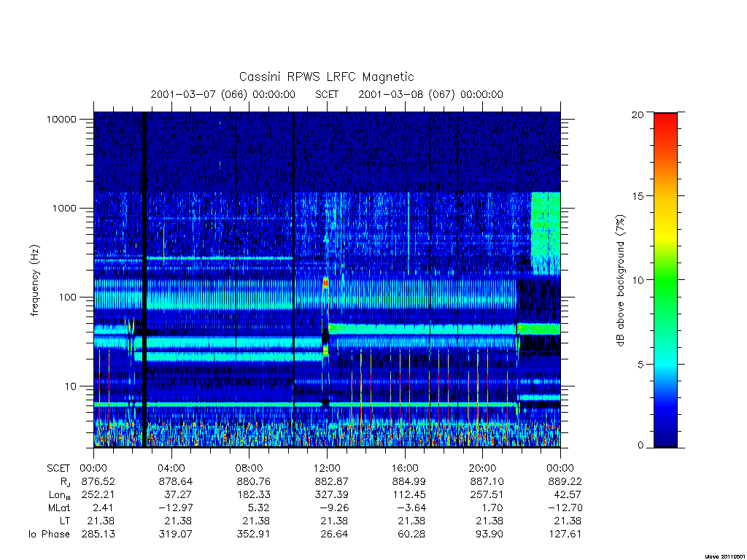Viewport: 747px width, 560px height.
Task: Click the 880.76 radial distance value
Action: [253, 481]
